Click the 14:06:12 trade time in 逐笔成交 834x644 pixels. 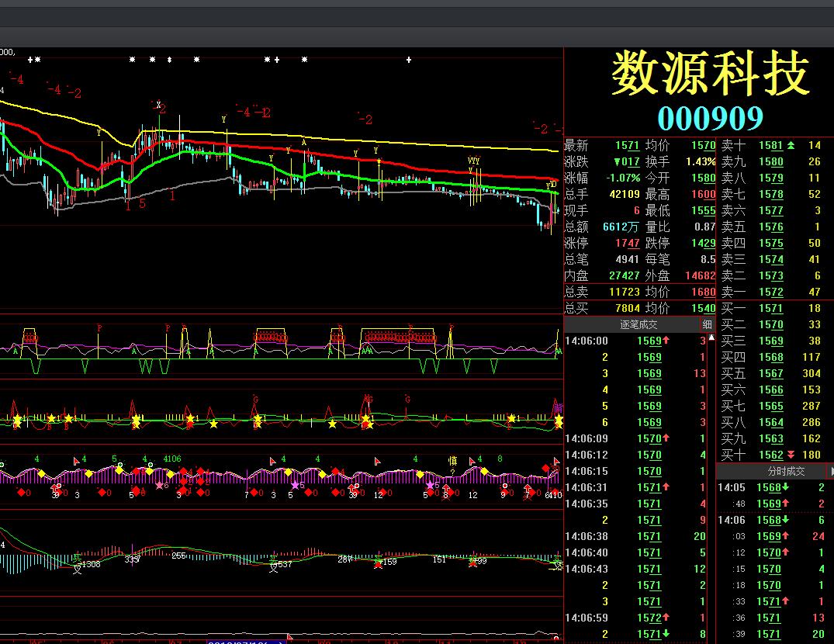(587, 455)
